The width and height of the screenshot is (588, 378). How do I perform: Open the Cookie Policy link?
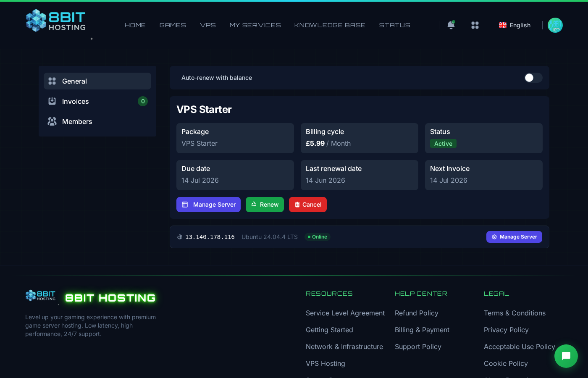tap(506, 363)
